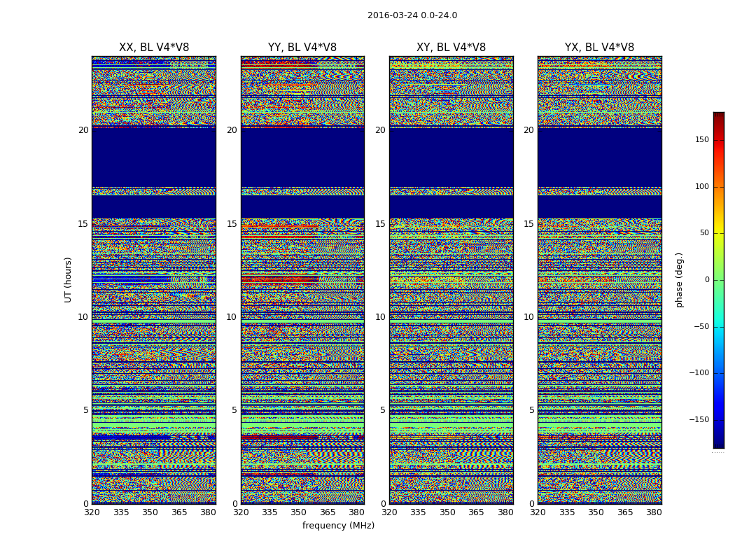Click the 'frequency (MHz)' x-axis label
This screenshot has width=735, height=560.
coord(338,525)
